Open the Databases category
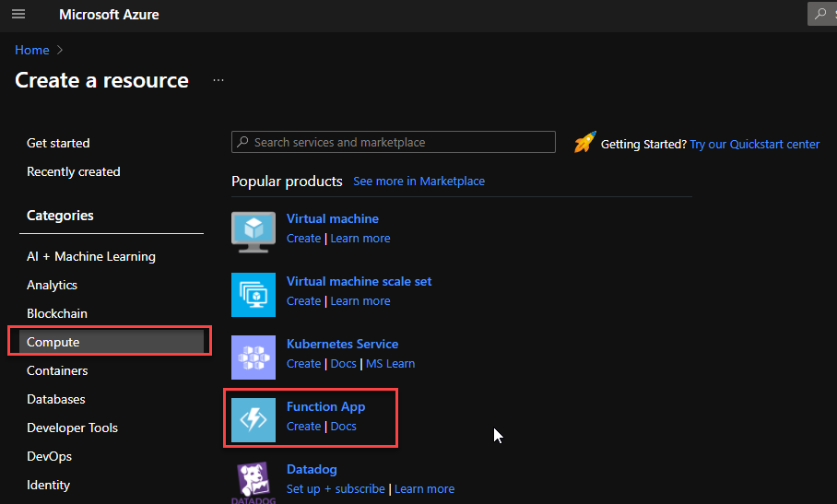 (x=56, y=399)
